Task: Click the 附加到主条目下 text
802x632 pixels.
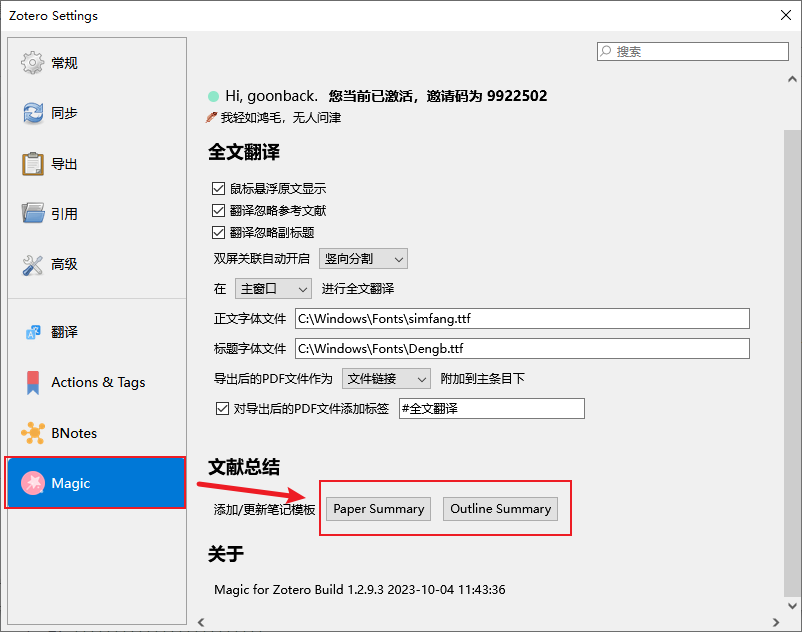Action: (x=482, y=379)
